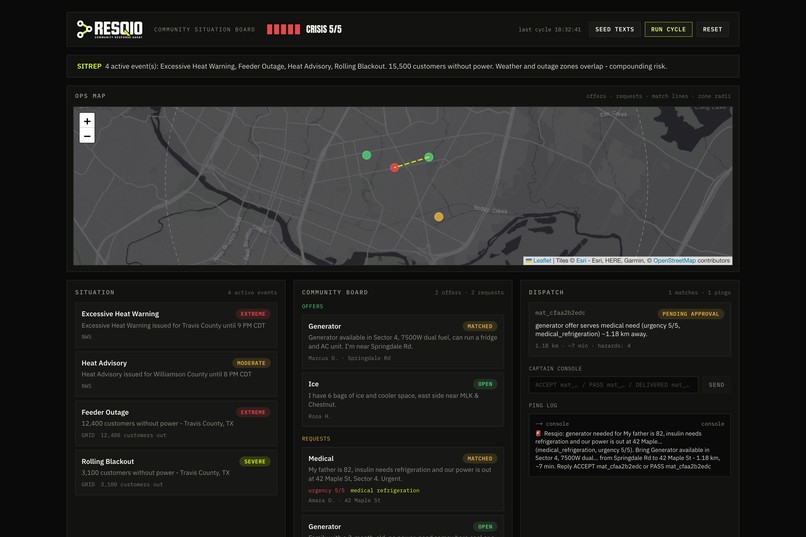The width and height of the screenshot is (806, 537).
Task: Click the SEVERE badge on Rolling Blackout
Action: [x=254, y=461]
